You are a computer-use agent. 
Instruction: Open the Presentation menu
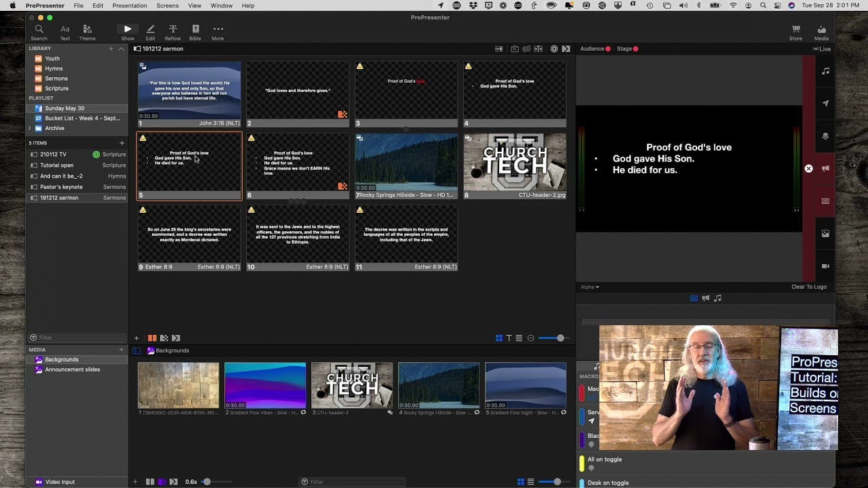tap(130, 5)
